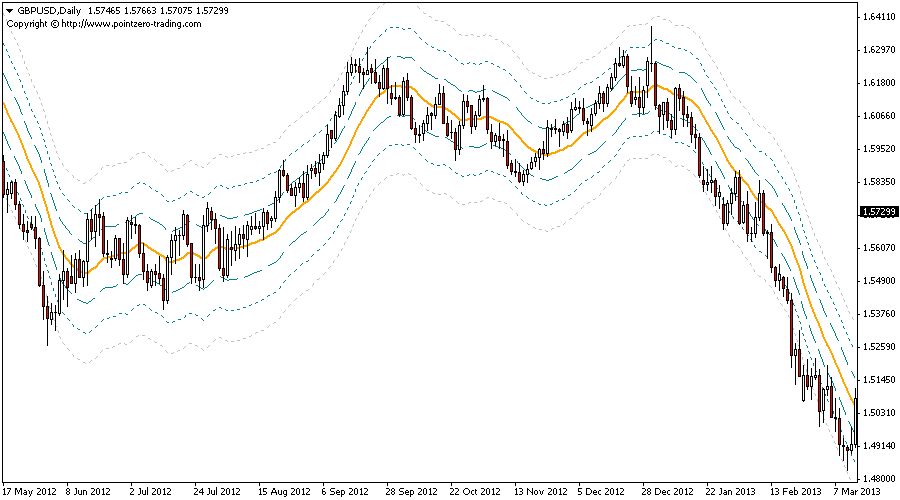Screen dimensions: 900x500
Task: Select the 1.64110 price axis label
Action: [877, 17]
